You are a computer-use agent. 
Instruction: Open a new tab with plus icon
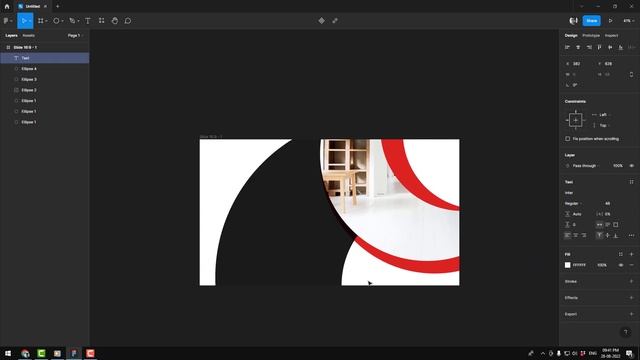tap(58, 6)
